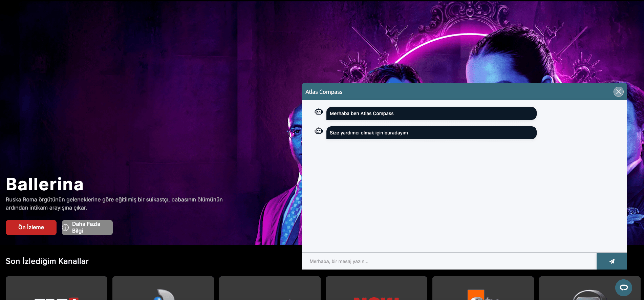Click the Son İzlediğim Kanallar heading

click(x=47, y=261)
